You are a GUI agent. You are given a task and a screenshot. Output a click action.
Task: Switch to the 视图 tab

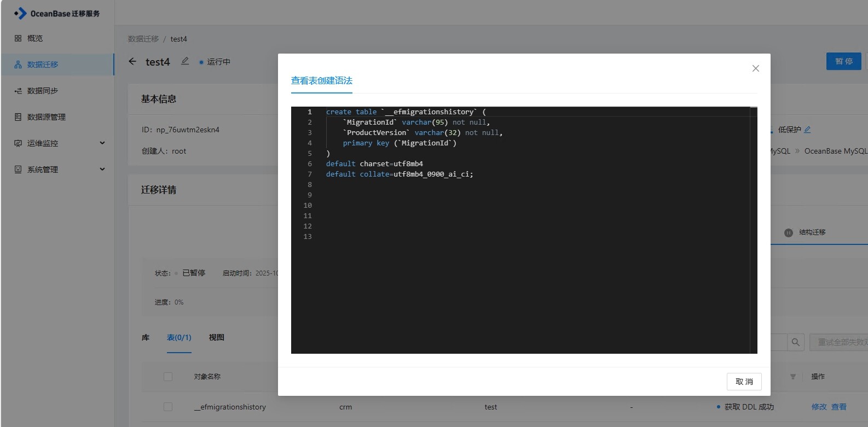216,337
